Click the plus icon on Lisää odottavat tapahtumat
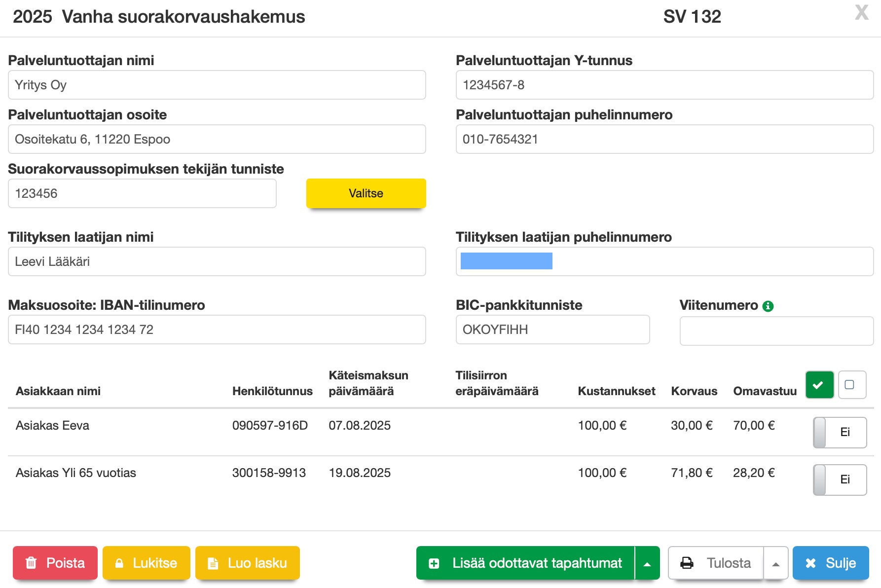Viewport: 881px width, 588px height. (x=434, y=563)
